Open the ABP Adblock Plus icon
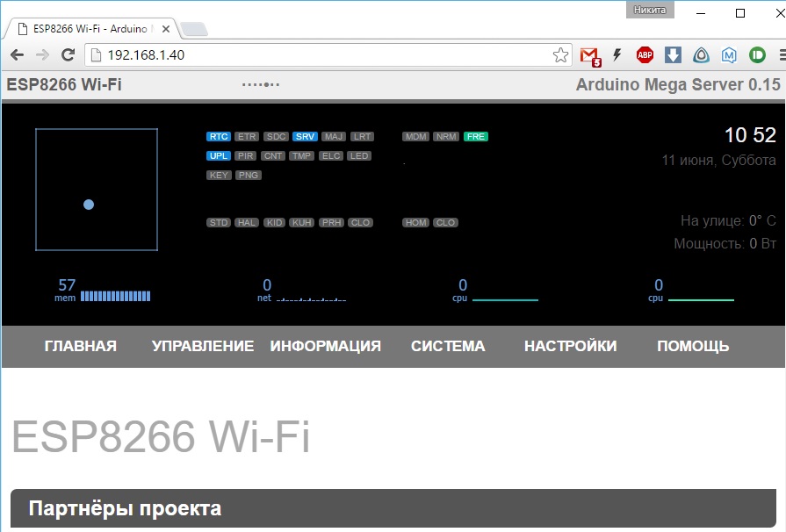The width and height of the screenshot is (786, 532). tap(645, 54)
